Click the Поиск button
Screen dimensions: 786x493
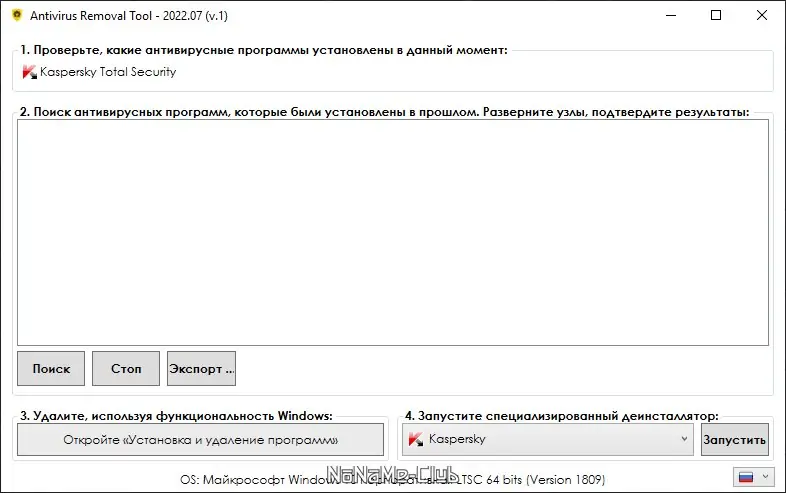tap(51, 369)
